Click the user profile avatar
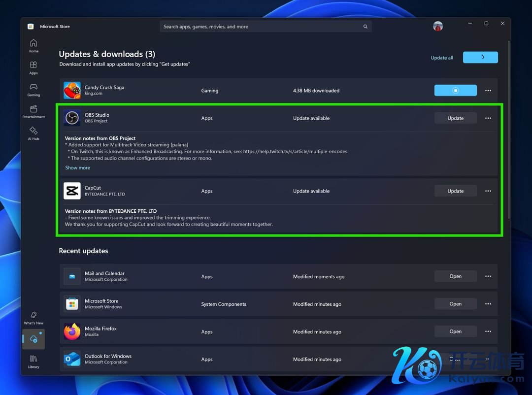This screenshot has height=395, width=532. [438, 27]
